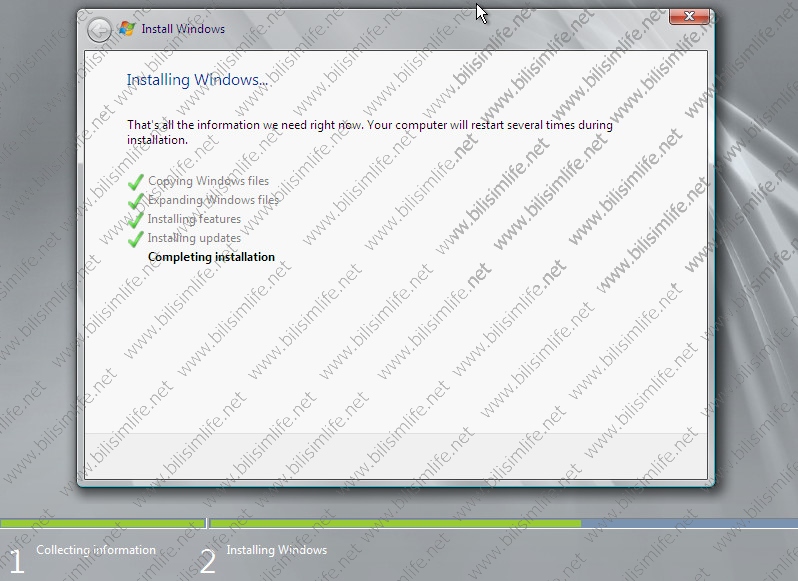This screenshot has height=581, width=798.
Task: Select the 'Installing updates' step text
Action: click(194, 238)
